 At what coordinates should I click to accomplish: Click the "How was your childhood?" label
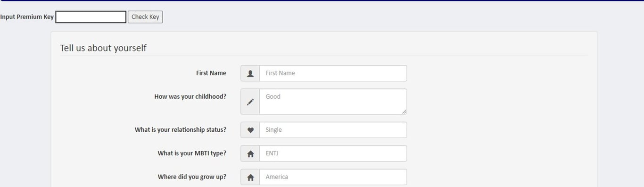coord(190,96)
